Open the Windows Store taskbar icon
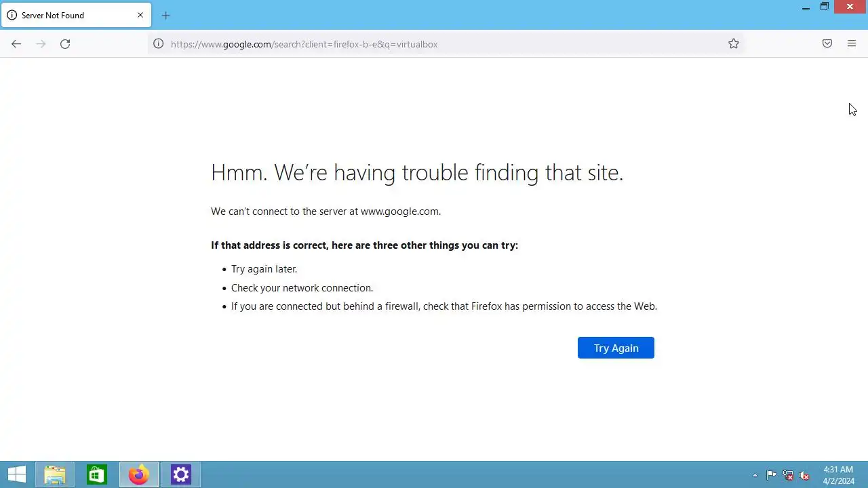 pos(97,474)
